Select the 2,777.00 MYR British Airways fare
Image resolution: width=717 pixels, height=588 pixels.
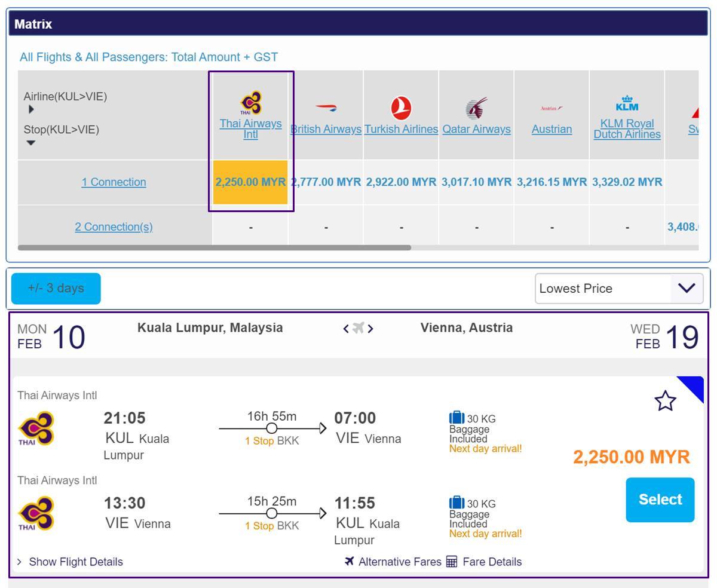coord(326,182)
